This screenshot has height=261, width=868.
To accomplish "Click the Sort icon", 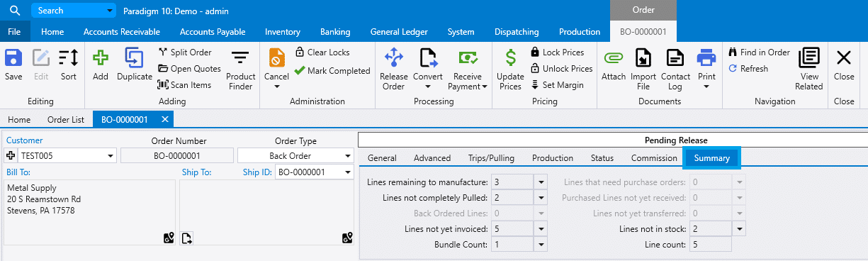I will point(69,58).
